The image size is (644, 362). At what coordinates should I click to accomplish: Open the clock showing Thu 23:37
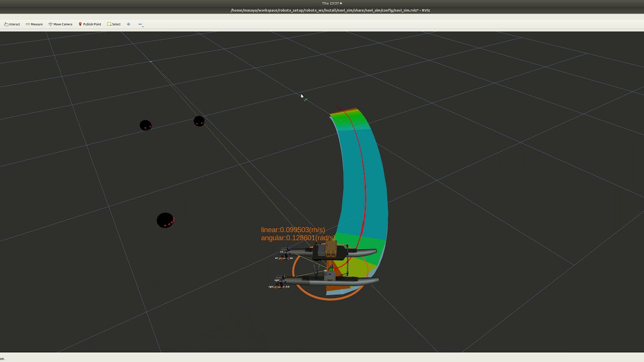click(331, 3)
